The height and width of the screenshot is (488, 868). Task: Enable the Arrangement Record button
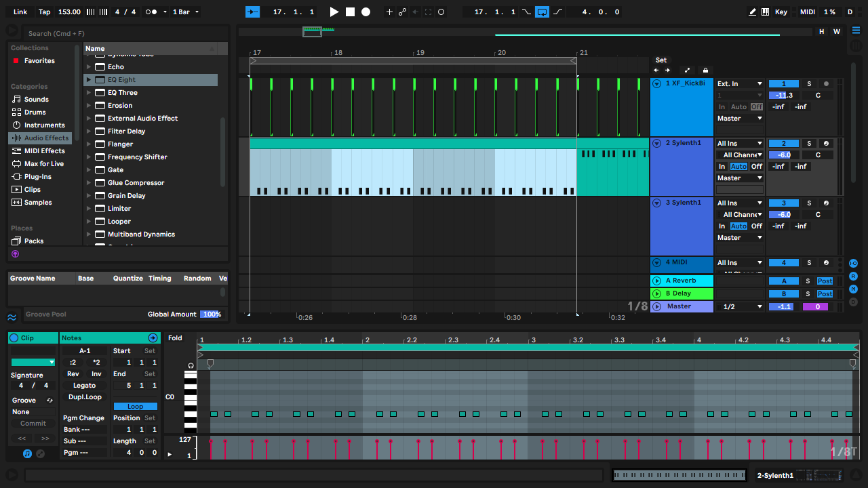click(x=366, y=12)
